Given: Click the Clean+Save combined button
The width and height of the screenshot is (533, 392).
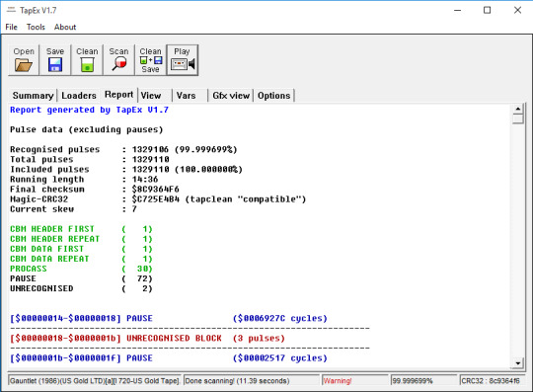Looking at the screenshot, I should click(x=150, y=60).
